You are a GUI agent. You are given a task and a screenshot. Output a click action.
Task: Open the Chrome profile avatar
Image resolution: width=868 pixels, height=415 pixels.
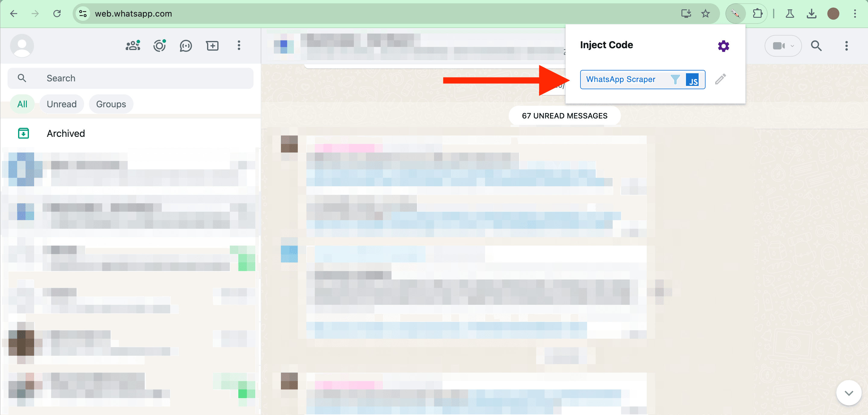click(x=833, y=14)
